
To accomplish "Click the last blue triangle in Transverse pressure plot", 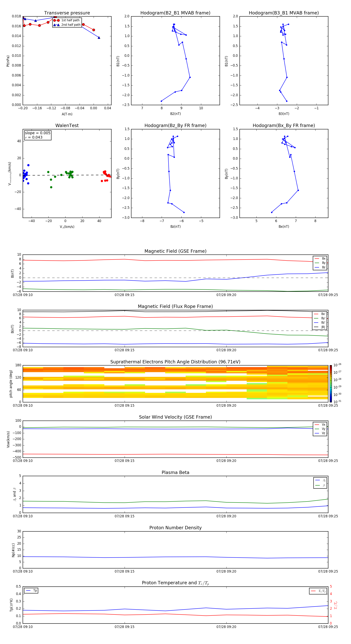I will tap(99, 37).
